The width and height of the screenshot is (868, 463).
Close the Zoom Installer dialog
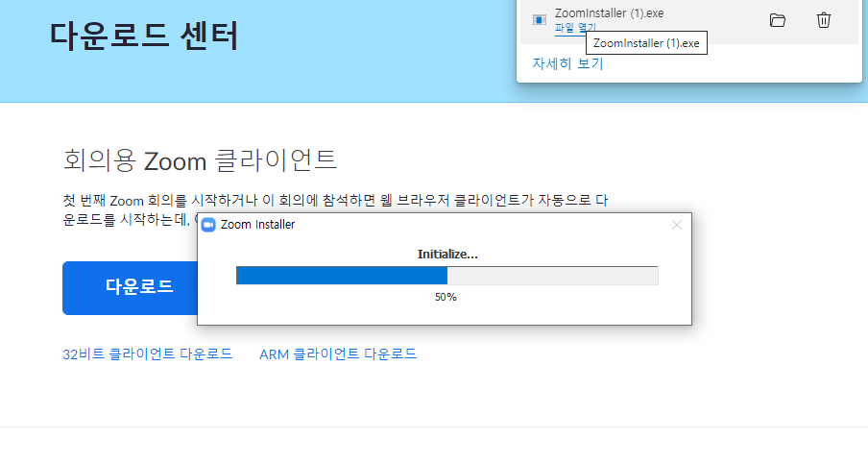point(677,225)
